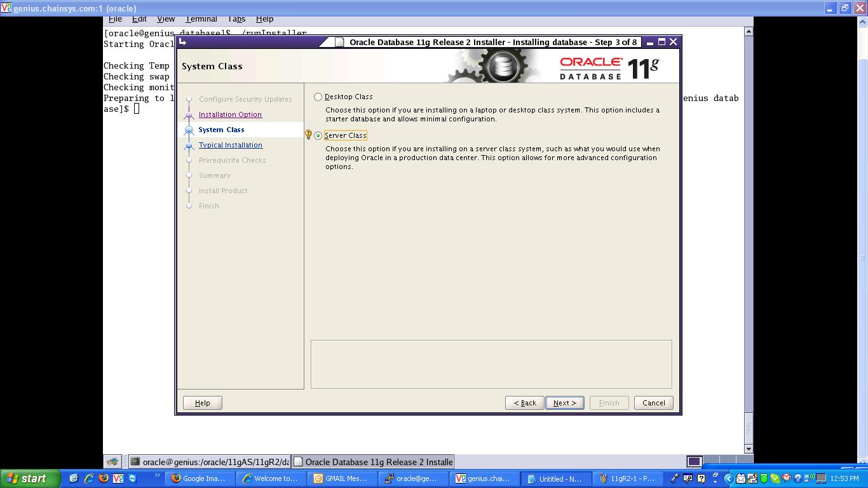Click the language bar help icon

click(x=701, y=478)
